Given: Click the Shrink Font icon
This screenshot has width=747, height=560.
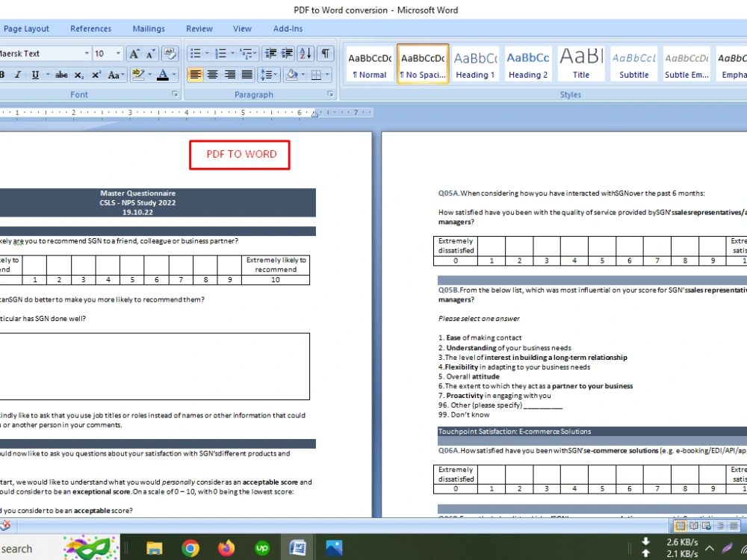Looking at the screenshot, I should [151, 53].
